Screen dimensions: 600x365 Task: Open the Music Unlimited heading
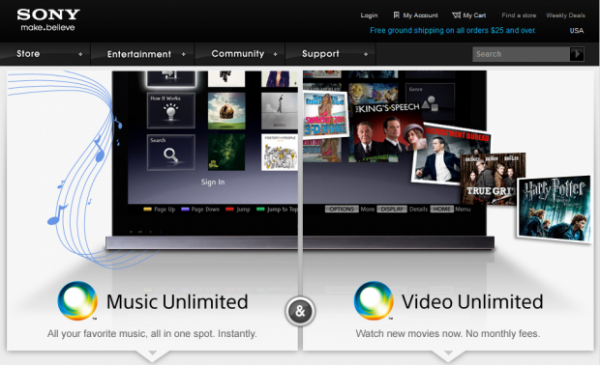tap(177, 301)
